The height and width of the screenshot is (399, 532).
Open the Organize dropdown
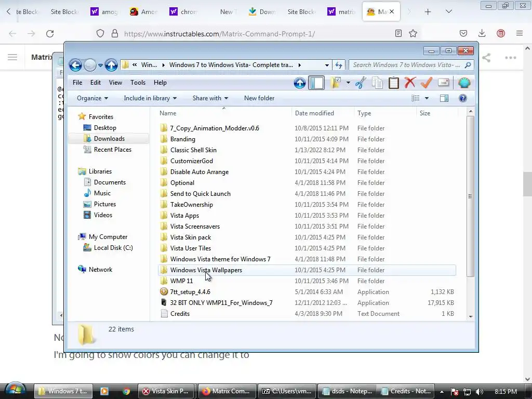click(92, 98)
